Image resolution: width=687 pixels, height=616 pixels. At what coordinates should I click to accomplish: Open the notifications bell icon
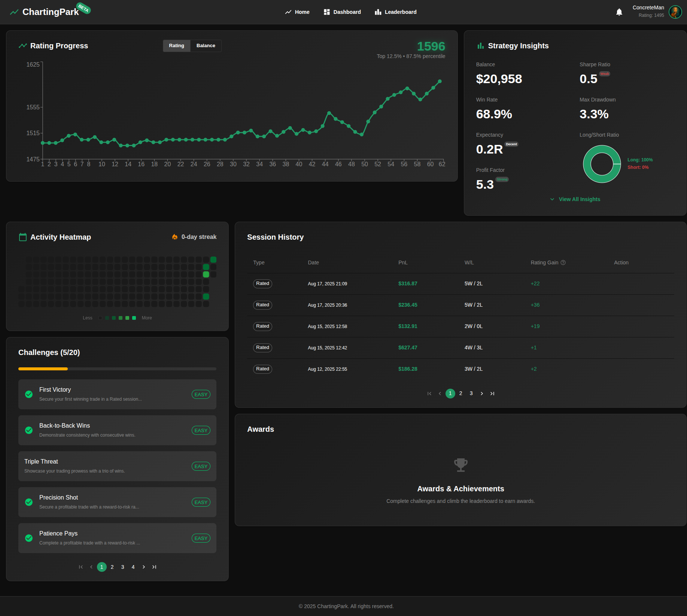[x=619, y=12]
